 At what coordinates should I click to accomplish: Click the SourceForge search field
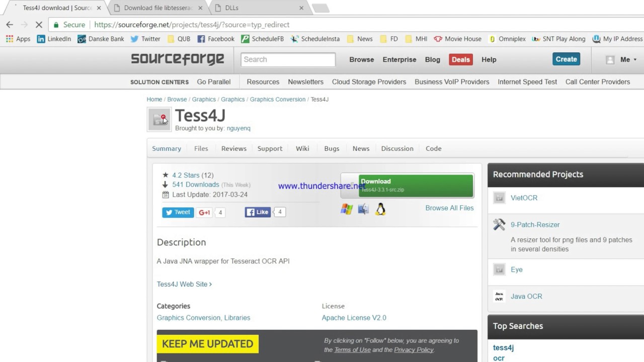[x=288, y=59]
